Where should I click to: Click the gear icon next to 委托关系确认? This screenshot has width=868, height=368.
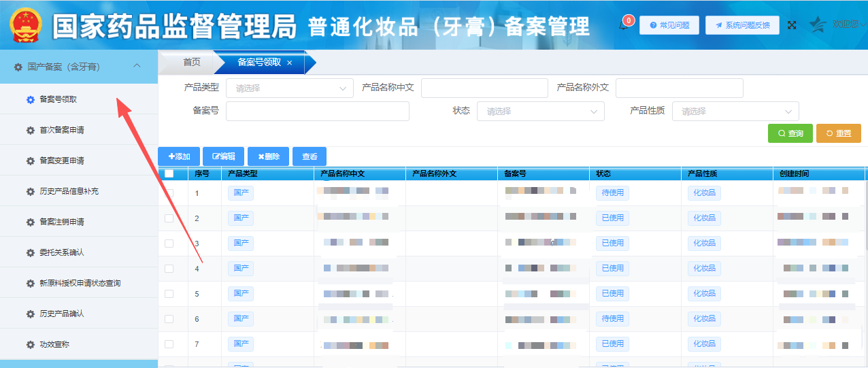[30, 252]
